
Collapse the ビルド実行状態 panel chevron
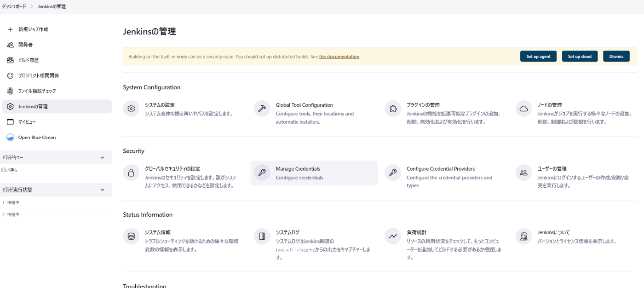pos(102,190)
